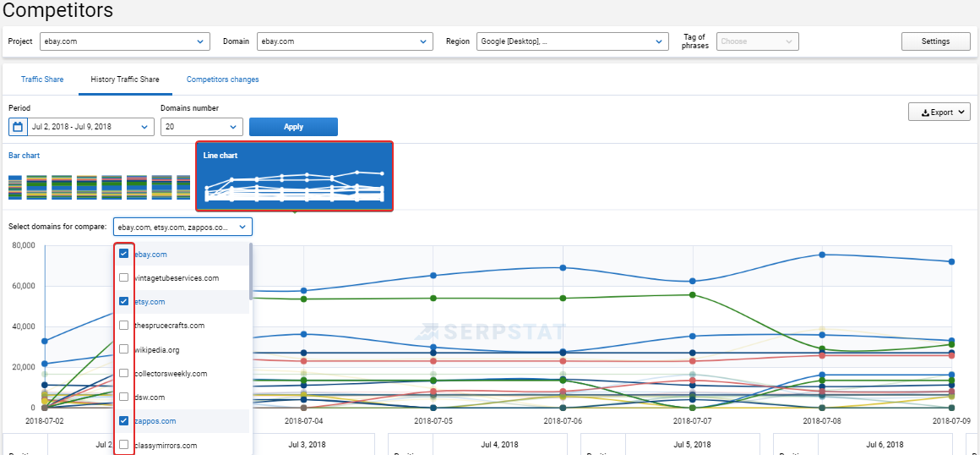Viewport: 980px width, 455px height.
Task: Uncheck the zappos.com checkbox
Action: [x=123, y=420]
